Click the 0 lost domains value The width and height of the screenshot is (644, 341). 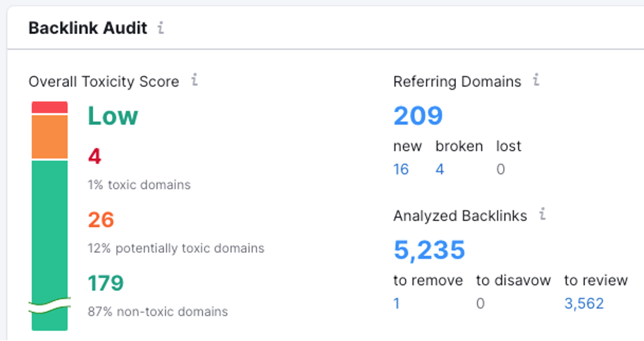[501, 169]
